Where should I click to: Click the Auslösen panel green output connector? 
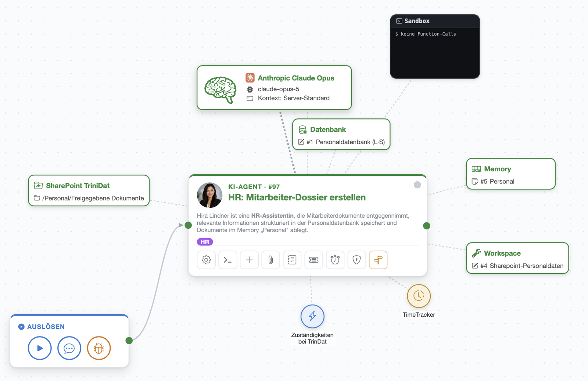[x=129, y=341]
